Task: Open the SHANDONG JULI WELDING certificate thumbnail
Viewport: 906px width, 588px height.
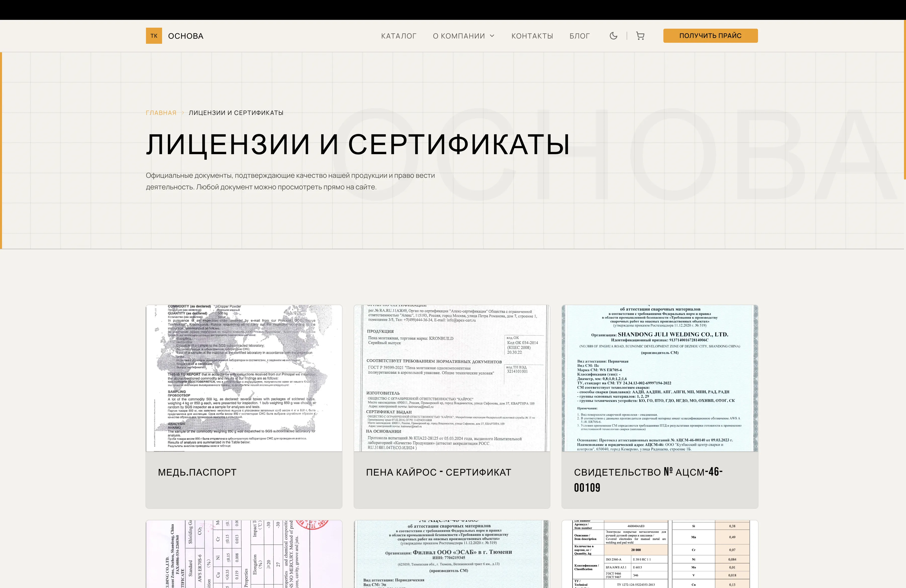Action: (x=660, y=378)
